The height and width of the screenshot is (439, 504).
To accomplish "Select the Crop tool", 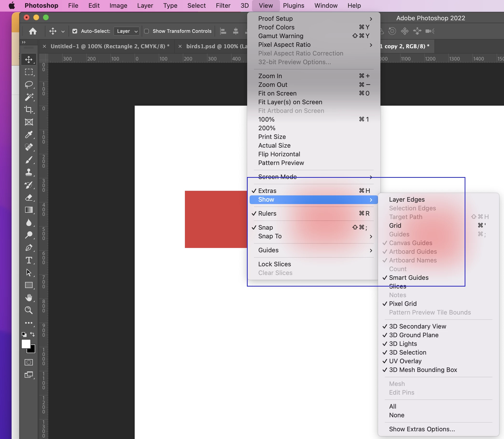I will click(x=29, y=110).
